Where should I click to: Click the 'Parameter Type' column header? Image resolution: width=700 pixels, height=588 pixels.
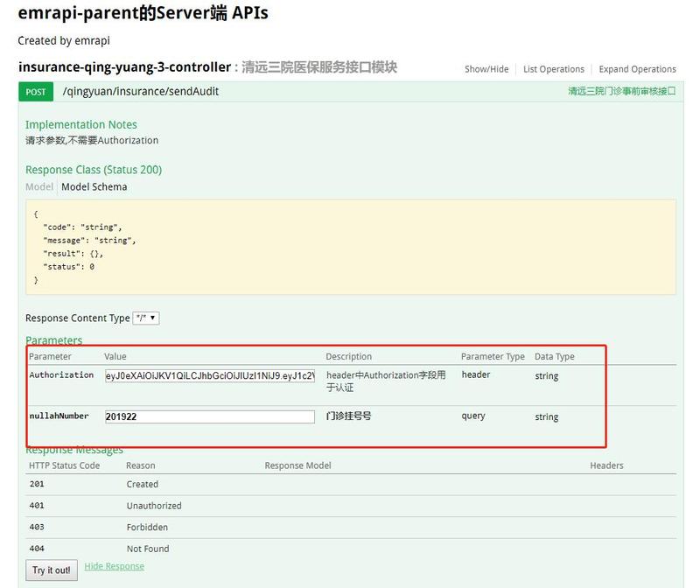pos(493,356)
